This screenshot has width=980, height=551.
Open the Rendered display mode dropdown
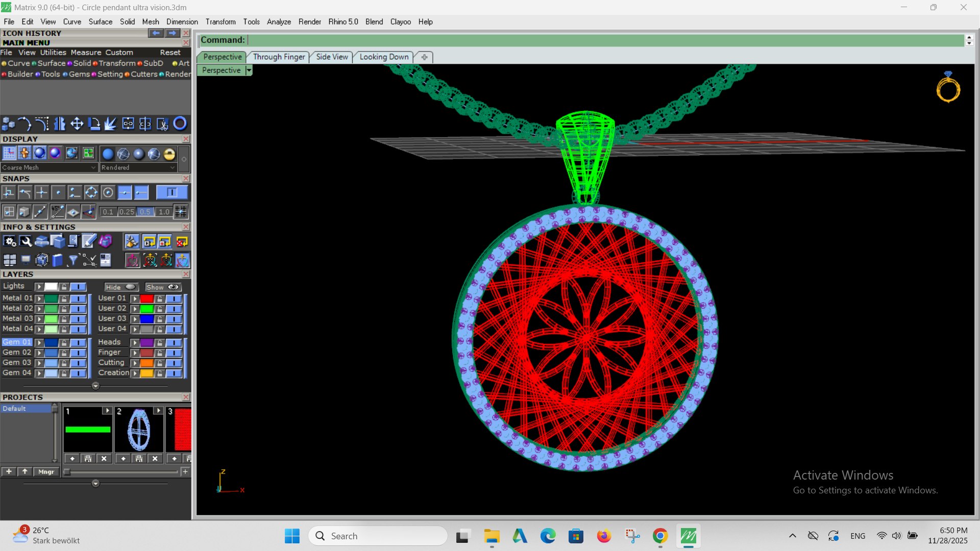click(138, 167)
